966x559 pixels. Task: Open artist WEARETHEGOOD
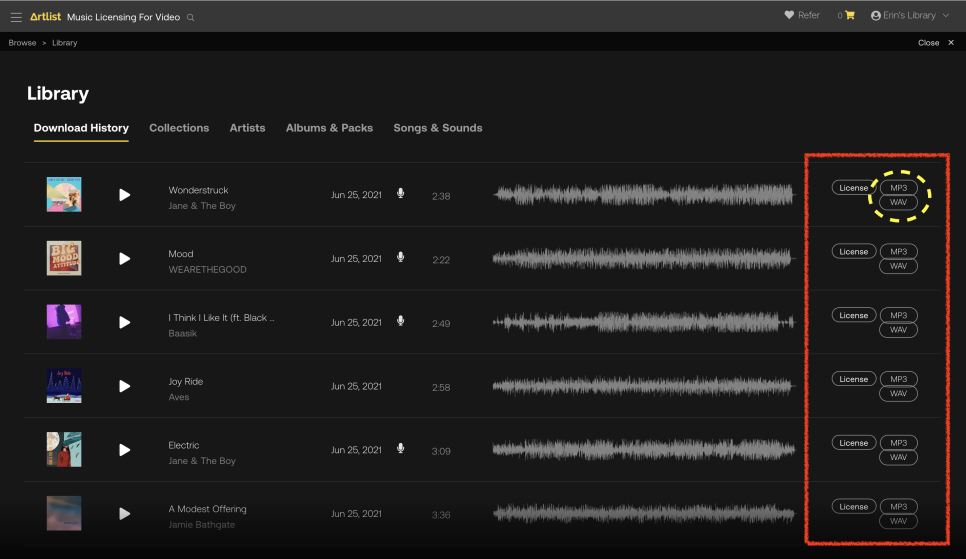(x=207, y=269)
